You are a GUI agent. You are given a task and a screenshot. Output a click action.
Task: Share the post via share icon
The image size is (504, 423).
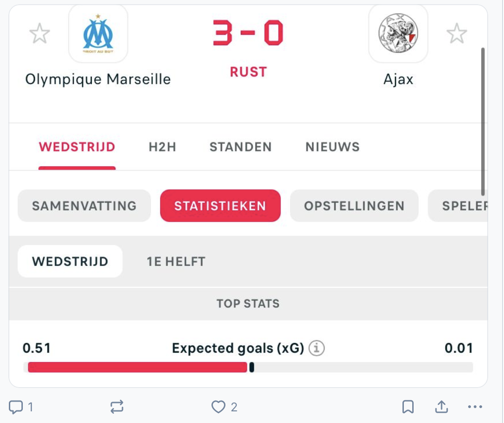coord(441,407)
